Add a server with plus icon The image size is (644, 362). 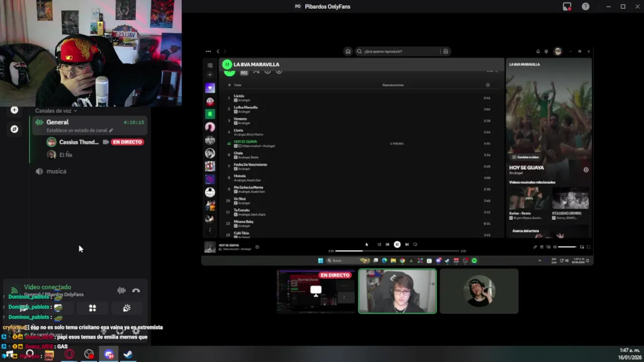(15, 110)
